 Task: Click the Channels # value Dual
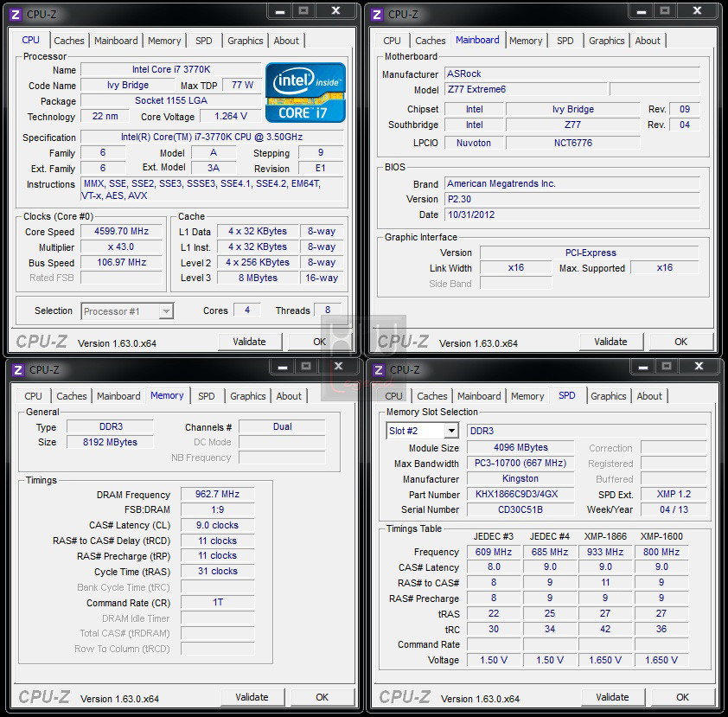pyautogui.click(x=282, y=426)
